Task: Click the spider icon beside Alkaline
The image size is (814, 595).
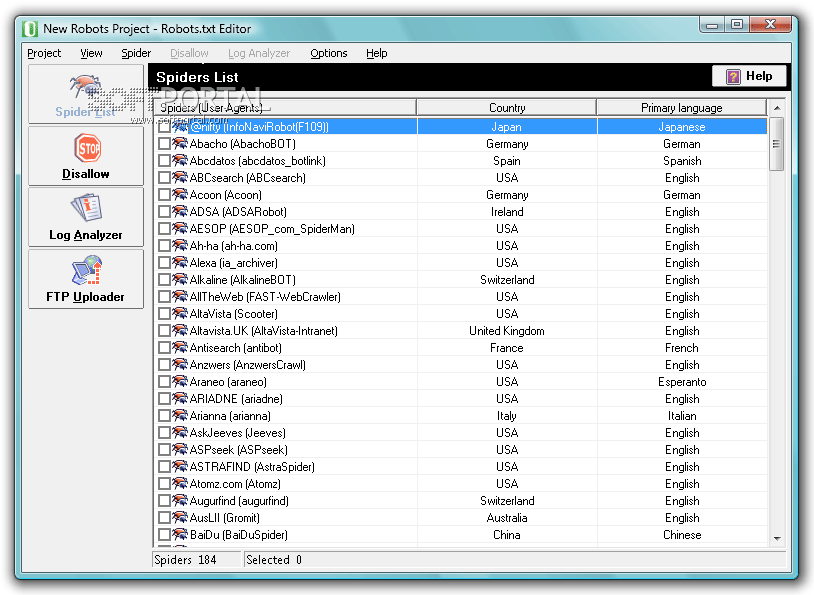Action: 180,279
